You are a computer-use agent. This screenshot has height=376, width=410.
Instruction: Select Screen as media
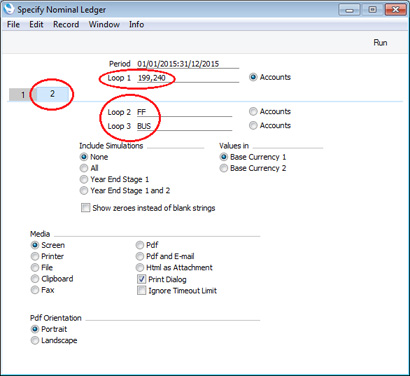click(35, 245)
